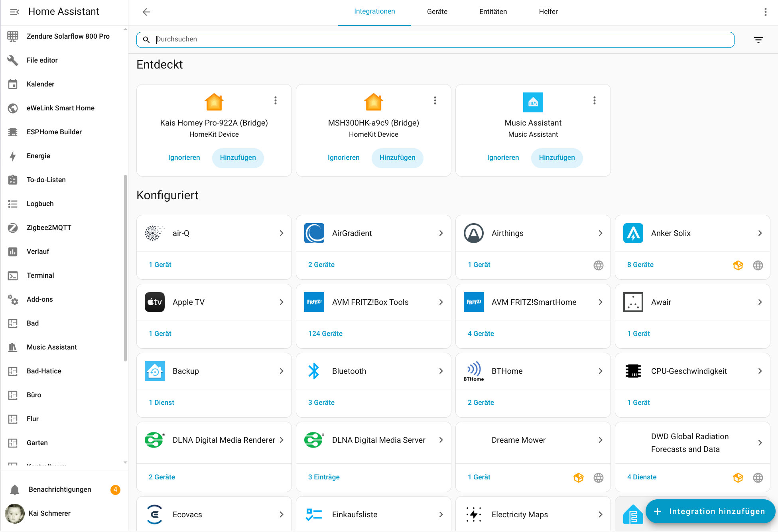Go back using the arrow icon
The width and height of the screenshot is (778, 532).
[146, 12]
